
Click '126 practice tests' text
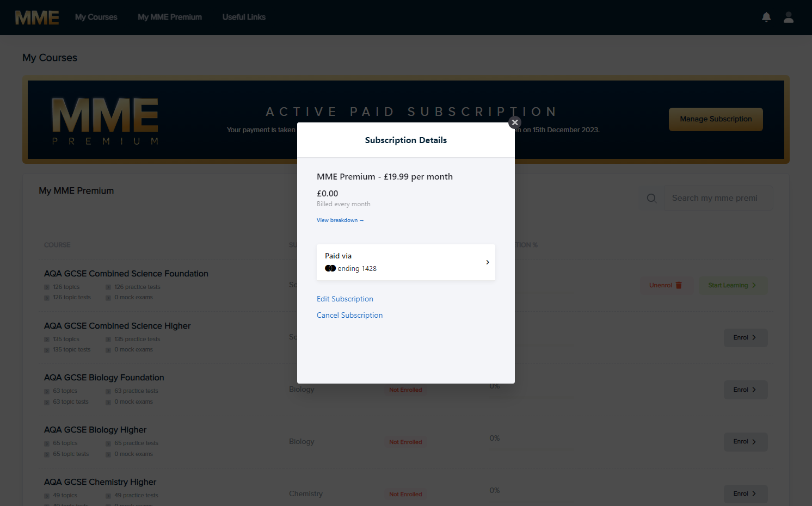[137, 287]
